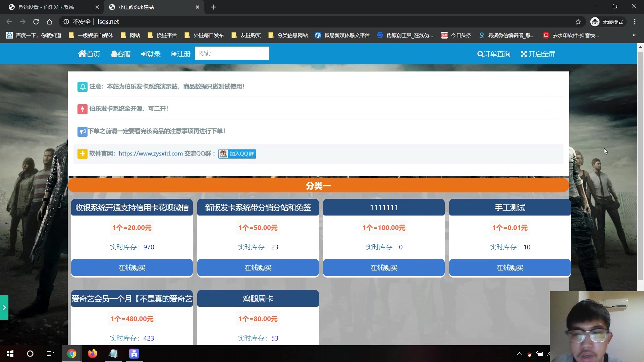Click the blue megaphone icon
The width and height of the screenshot is (644, 362).
point(82,131)
